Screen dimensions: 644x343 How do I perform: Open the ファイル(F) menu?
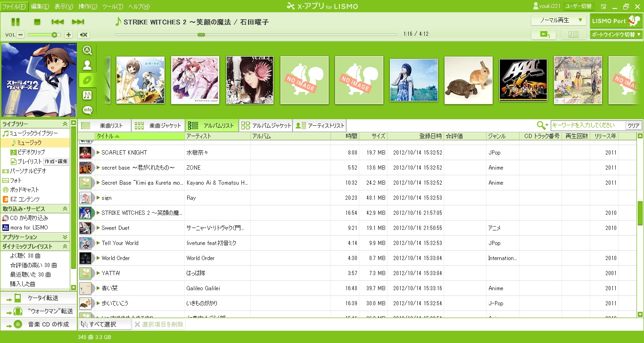coord(15,7)
